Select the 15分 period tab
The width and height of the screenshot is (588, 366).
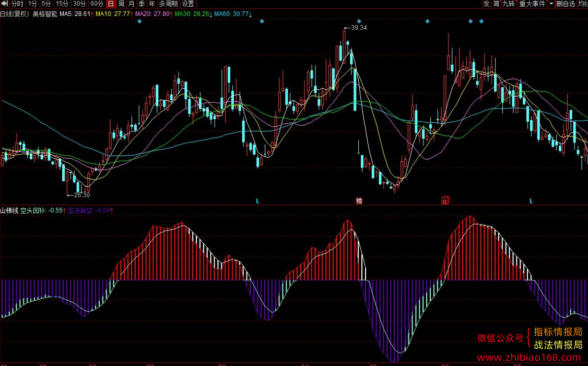point(62,4)
